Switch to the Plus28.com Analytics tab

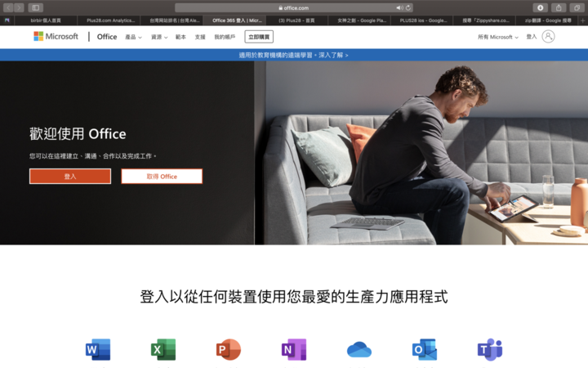(x=109, y=20)
